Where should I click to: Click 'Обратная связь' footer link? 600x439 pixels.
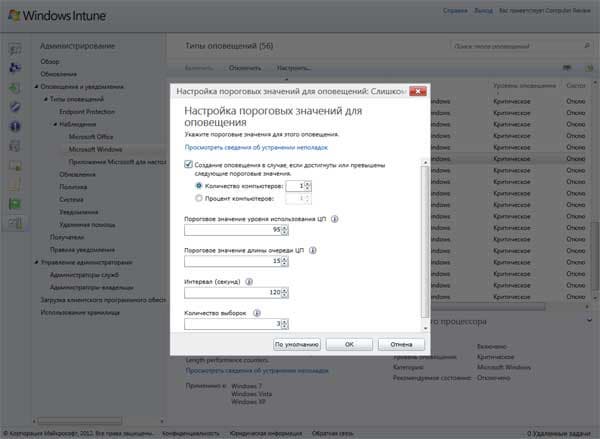coord(333,433)
